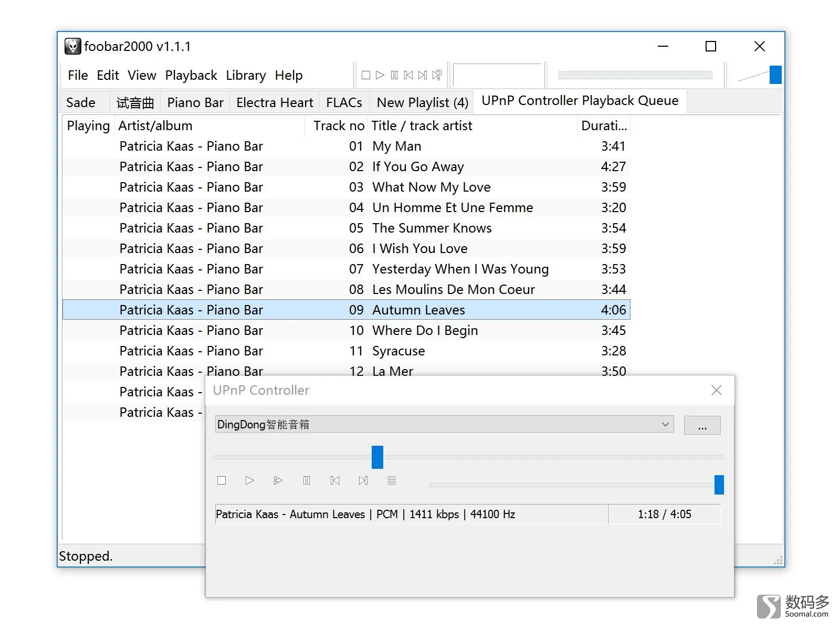This screenshot has width=840, height=630.
Task: Switch to the 试音曲 playlist tab
Action: pos(135,102)
